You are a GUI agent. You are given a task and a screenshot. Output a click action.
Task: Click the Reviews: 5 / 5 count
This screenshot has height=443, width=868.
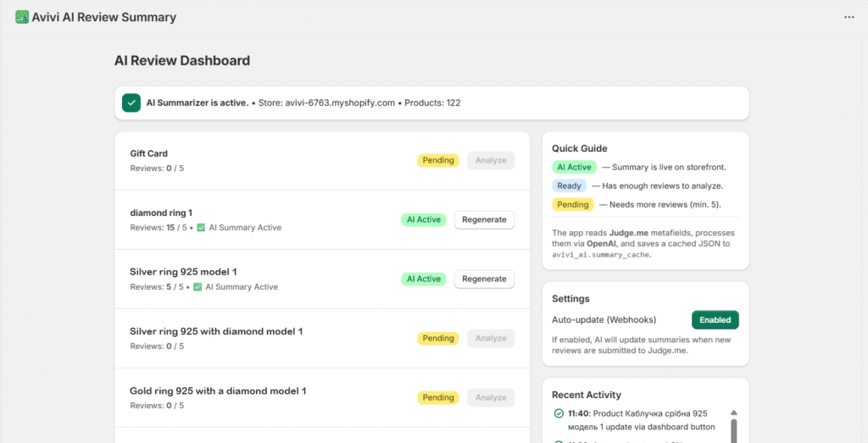(x=157, y=287)
